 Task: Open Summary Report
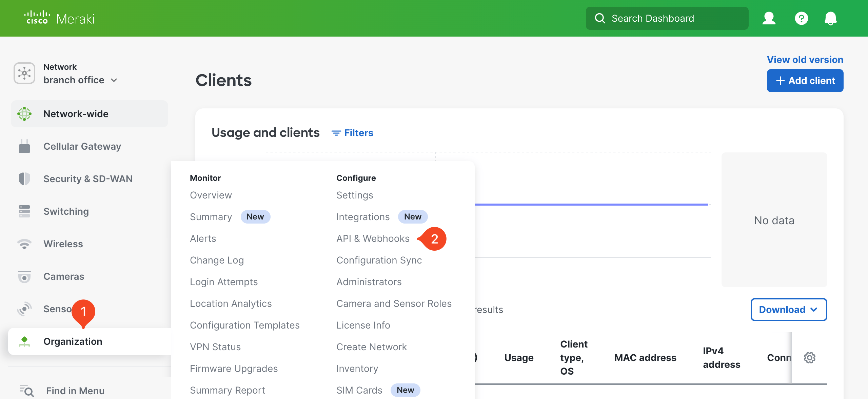click(228, 390)
